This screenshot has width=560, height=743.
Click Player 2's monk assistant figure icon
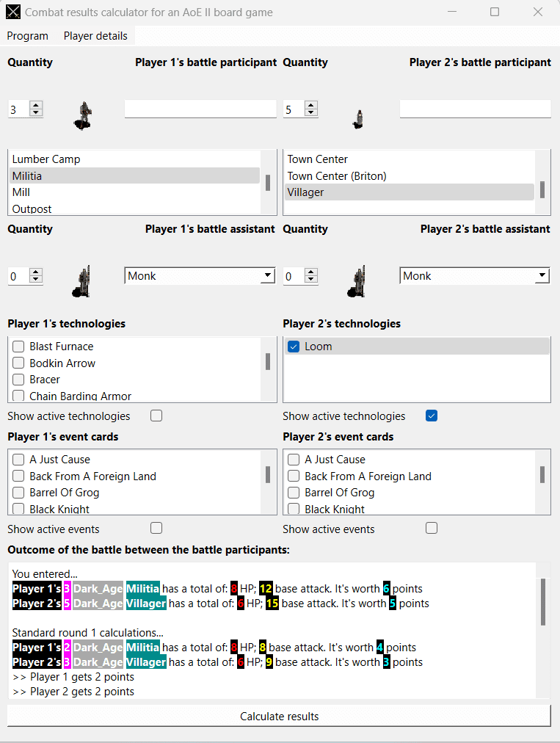[x=357, y=281]
